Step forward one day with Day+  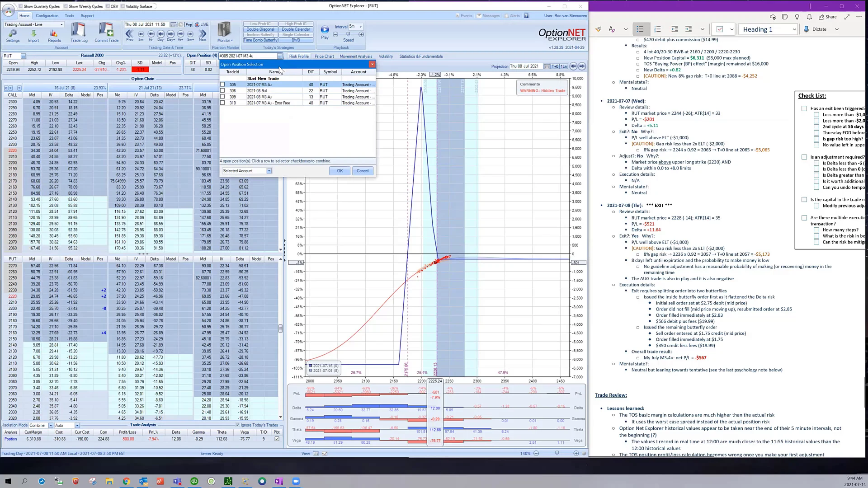[170, 35]
